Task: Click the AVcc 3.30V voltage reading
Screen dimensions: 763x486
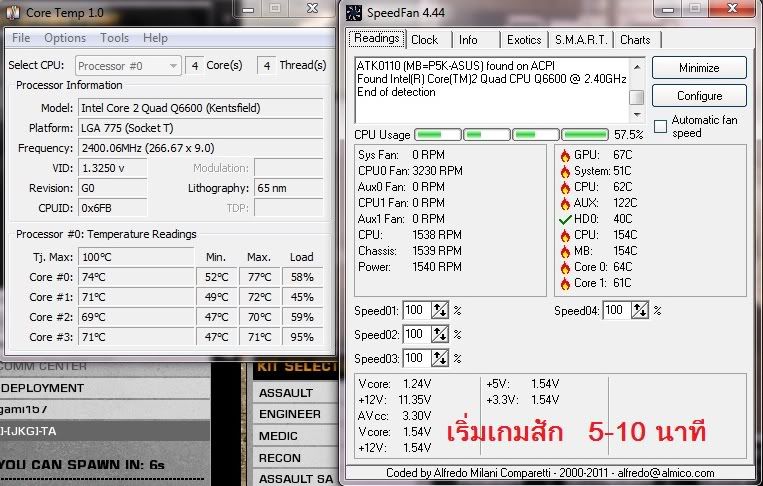Action: [x=395, y=416]
